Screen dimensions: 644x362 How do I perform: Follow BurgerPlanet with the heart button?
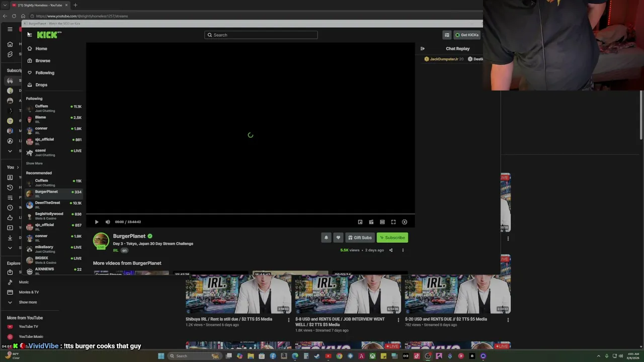pyautogui.click(x=338, y=238)
